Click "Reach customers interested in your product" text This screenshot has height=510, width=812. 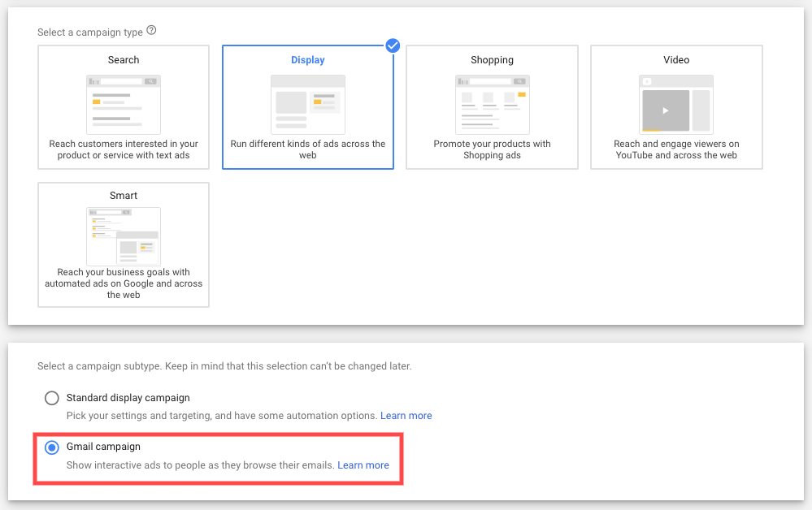[x=124, y=149]
